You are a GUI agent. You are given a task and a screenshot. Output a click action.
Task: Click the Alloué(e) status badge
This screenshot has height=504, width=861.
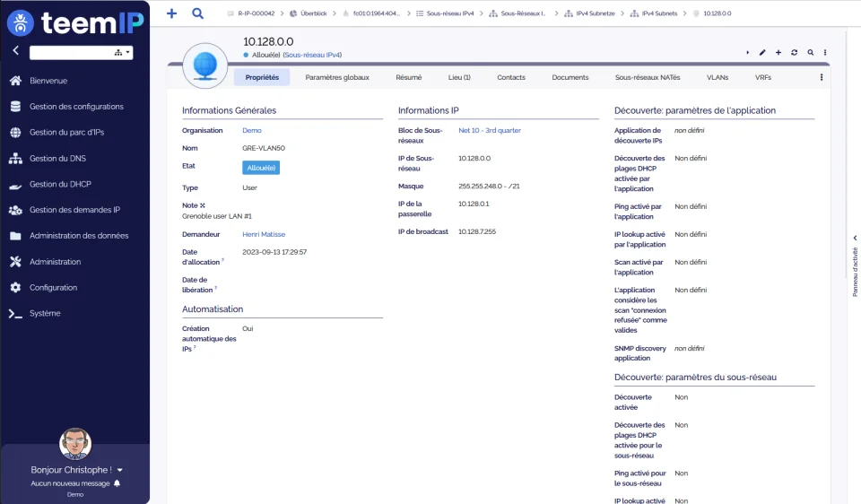tap(261, 168)
